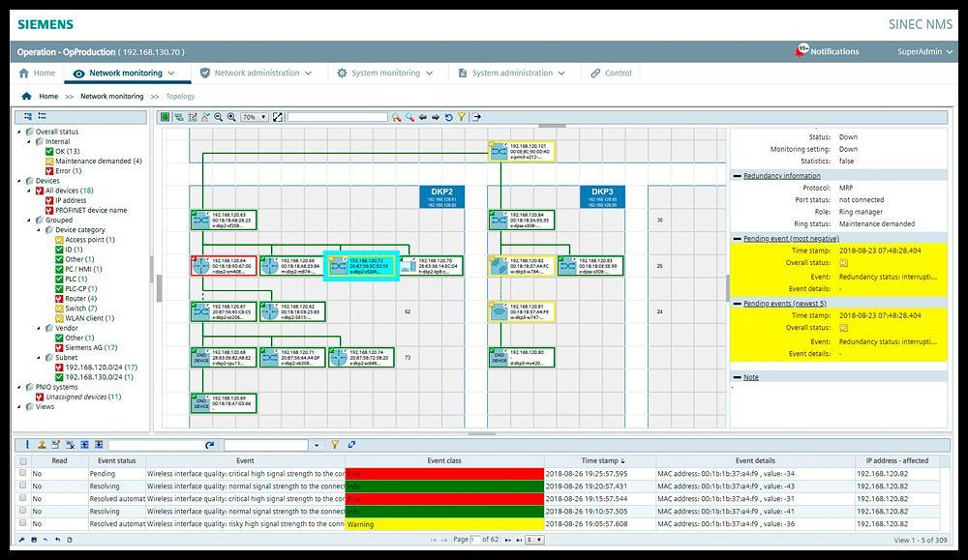Open the events filter dropdown arrow
The width and height of the screenshot is (968, 560).
click(317, 445)
